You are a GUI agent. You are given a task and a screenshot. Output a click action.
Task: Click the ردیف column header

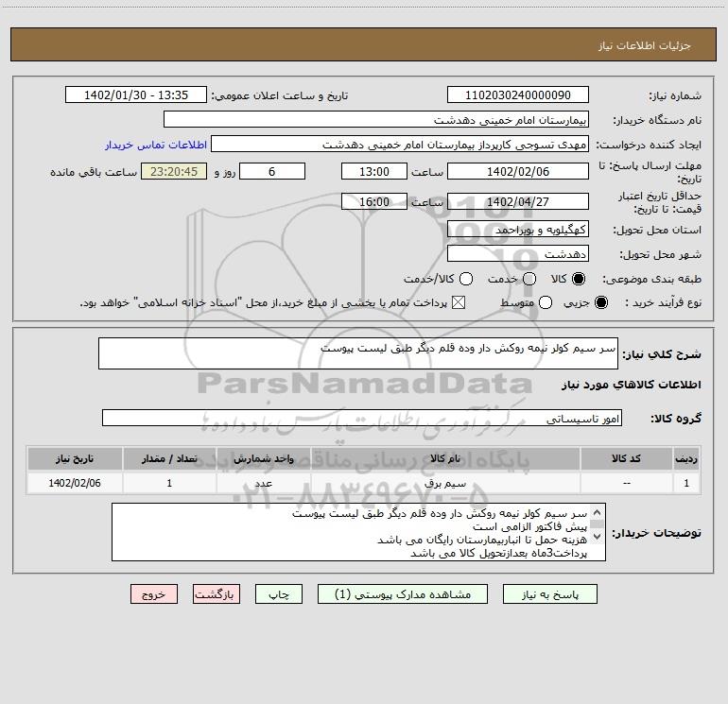coord(686,458)
